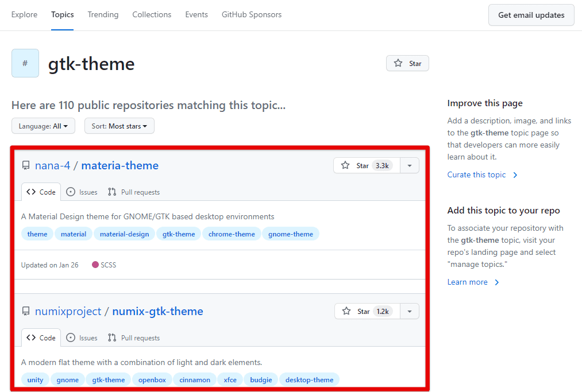582x392 pixels.
Task: Open the Language: All dropdown
Action: tap(43, 126)
